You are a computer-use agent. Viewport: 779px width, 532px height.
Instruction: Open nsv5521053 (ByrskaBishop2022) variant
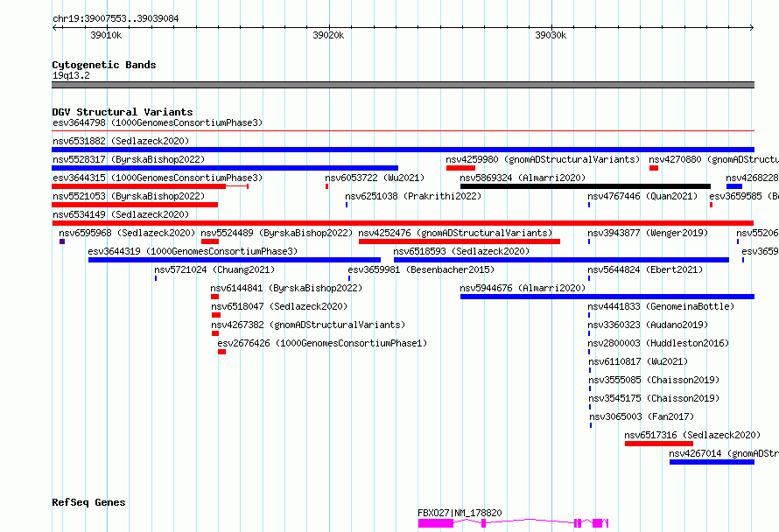tap(129, 196)
